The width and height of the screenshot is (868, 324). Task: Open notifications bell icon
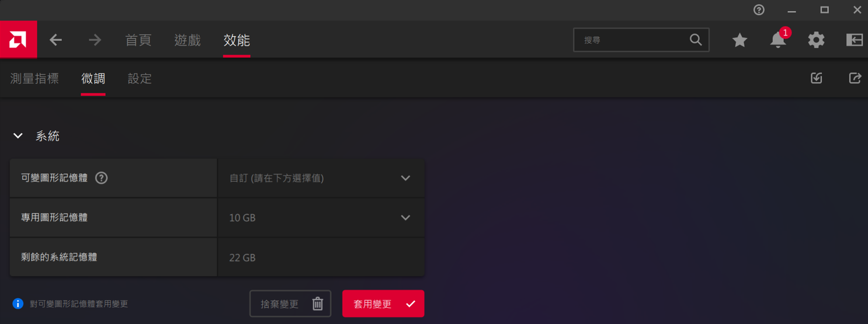click(x=778, y=40)
